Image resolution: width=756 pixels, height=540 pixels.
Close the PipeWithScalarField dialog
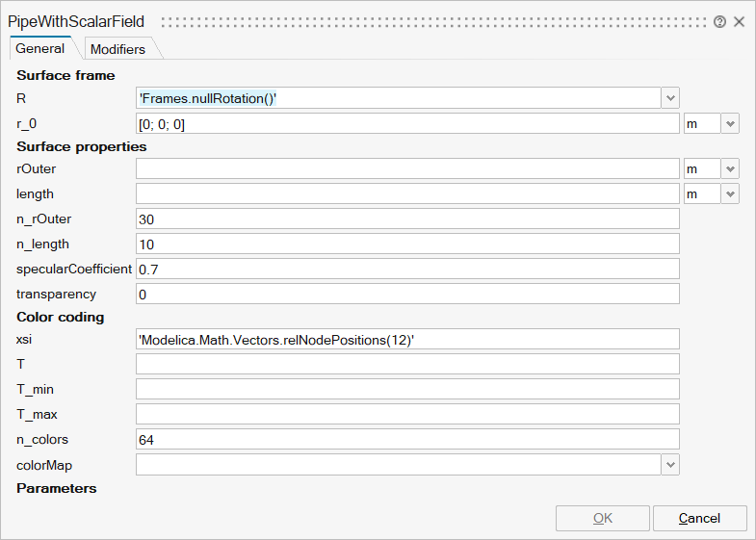coord(739,22)
